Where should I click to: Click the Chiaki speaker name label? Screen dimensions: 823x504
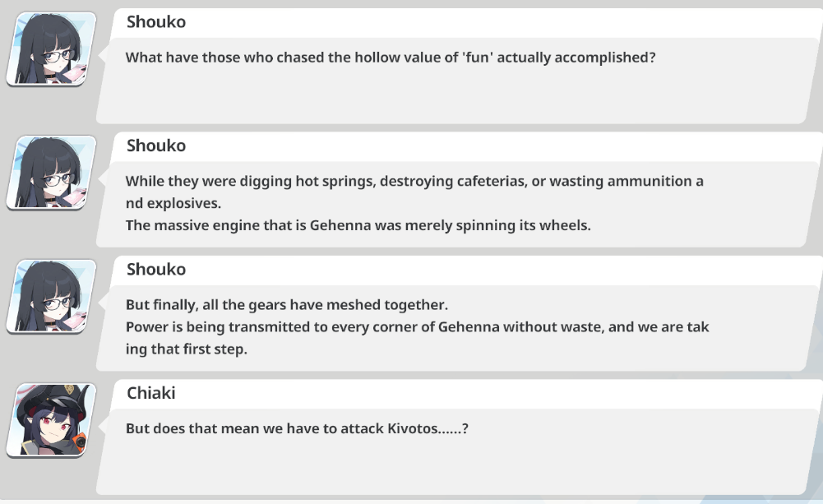(151, 393)
